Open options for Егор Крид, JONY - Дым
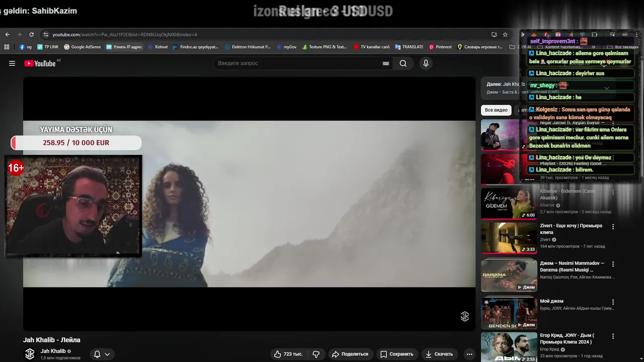This screenshot has width=644, height=362. coord(613,336)
